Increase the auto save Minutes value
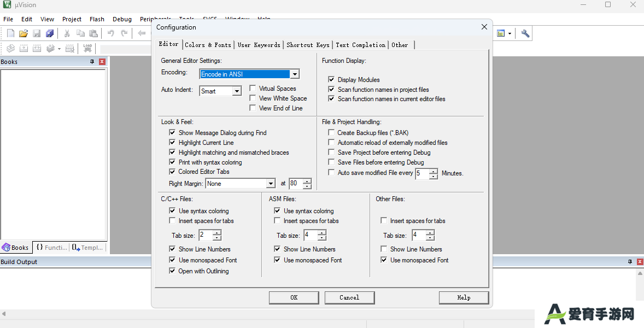The image size is (644, 328). (x=434, y=171)
